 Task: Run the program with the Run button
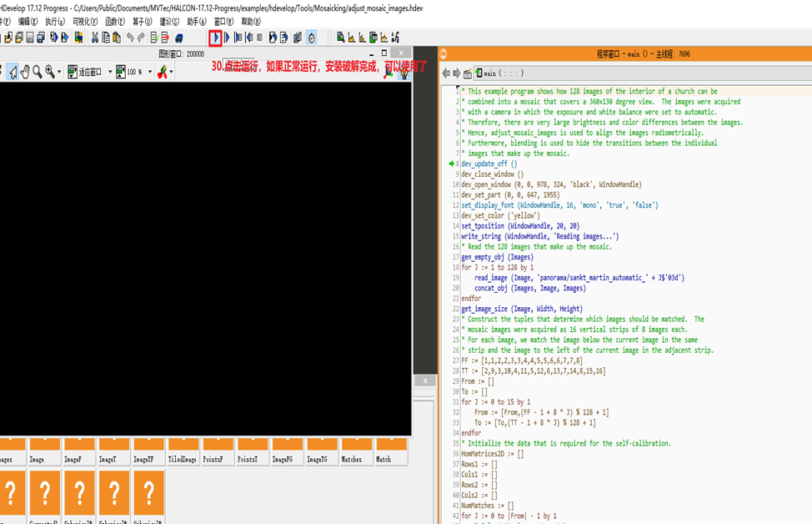point(215,38)
